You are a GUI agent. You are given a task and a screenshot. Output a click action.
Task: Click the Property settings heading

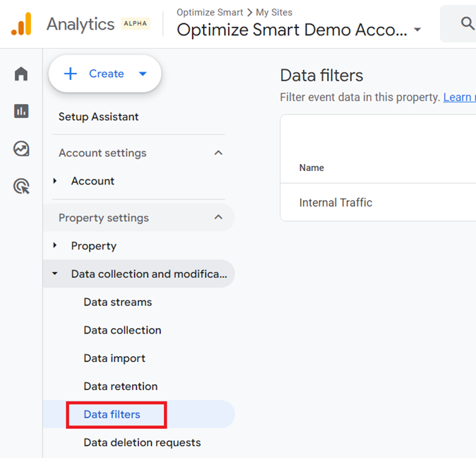[x=104, y=218]
